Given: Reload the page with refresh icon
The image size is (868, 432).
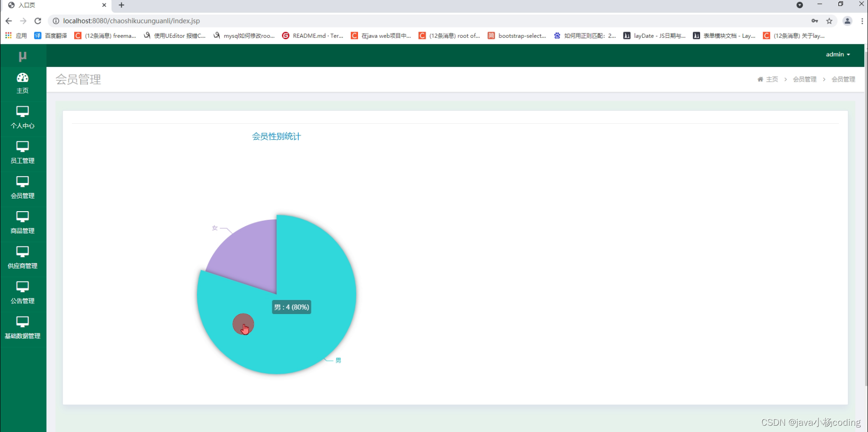Looking at the screenshot, I should coord(38,21).
